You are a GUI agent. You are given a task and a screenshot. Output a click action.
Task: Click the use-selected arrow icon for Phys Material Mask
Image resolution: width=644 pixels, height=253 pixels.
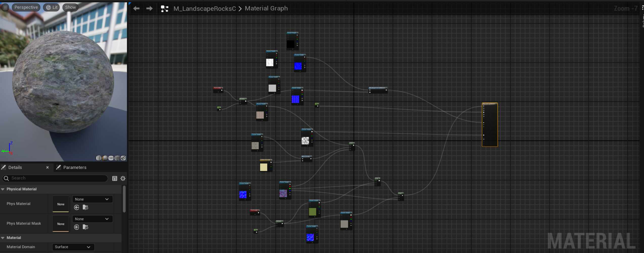76,227
